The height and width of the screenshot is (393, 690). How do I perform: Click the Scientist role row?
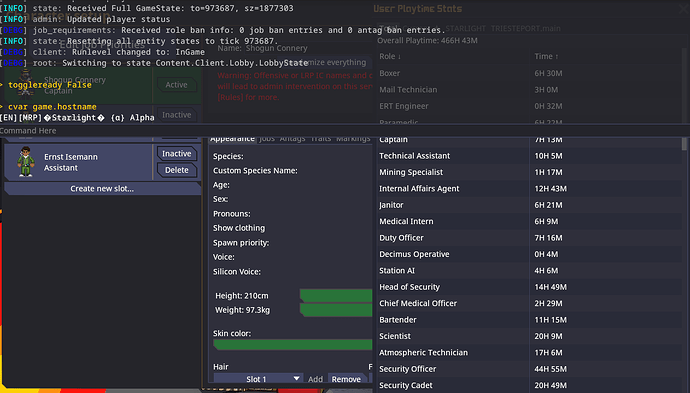530,336
